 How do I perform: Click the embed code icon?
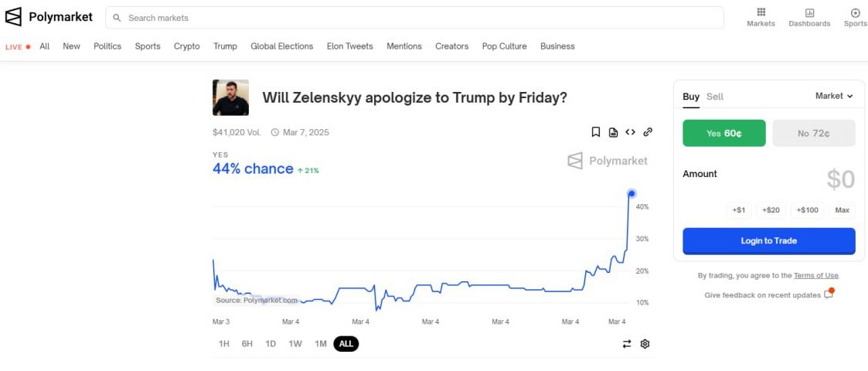coord(630,132)
